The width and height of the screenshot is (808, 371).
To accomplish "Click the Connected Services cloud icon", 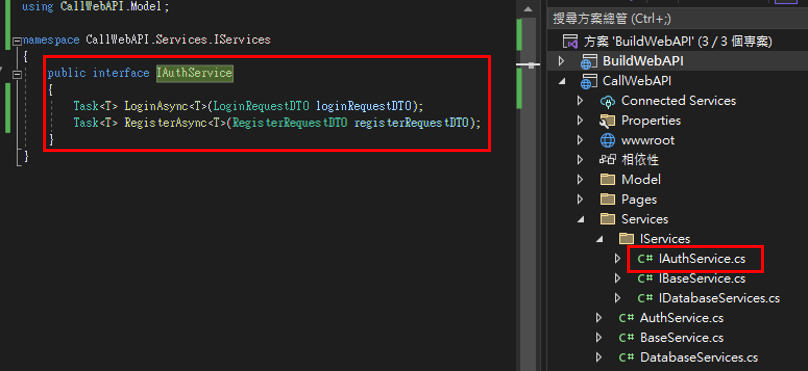I will 608,101.
